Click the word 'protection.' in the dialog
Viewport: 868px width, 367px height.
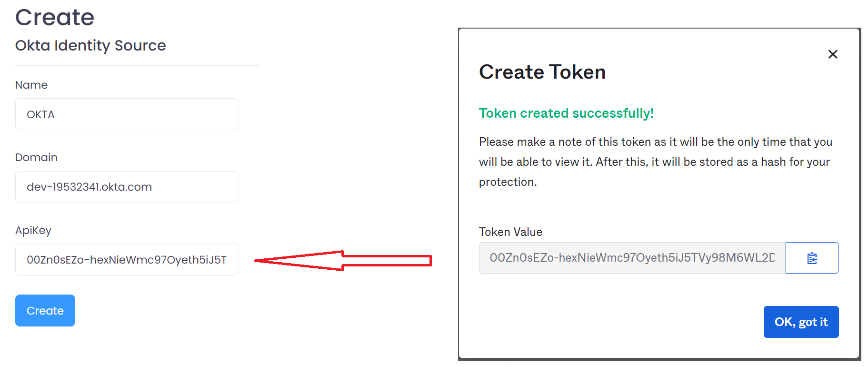click(x=508, y=182)
